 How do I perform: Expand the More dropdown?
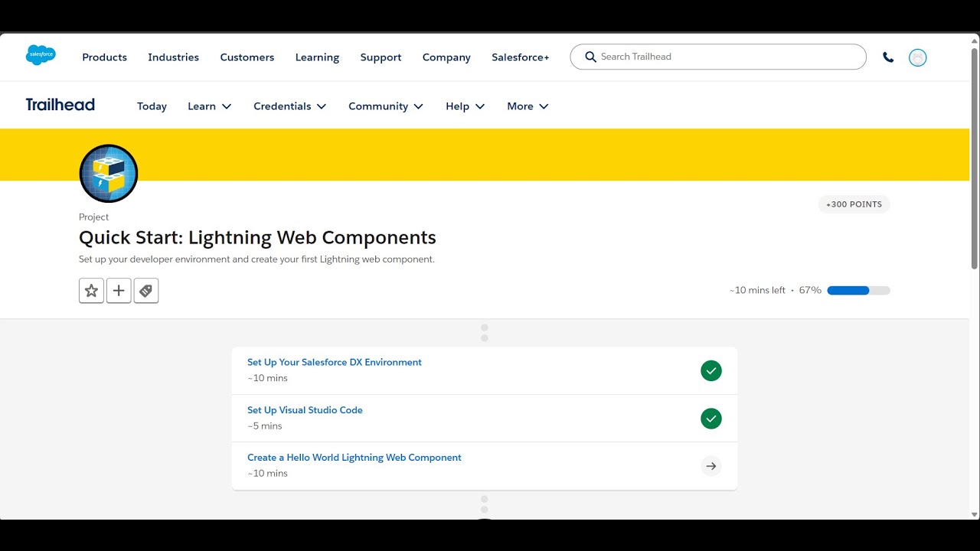point(528,106)
